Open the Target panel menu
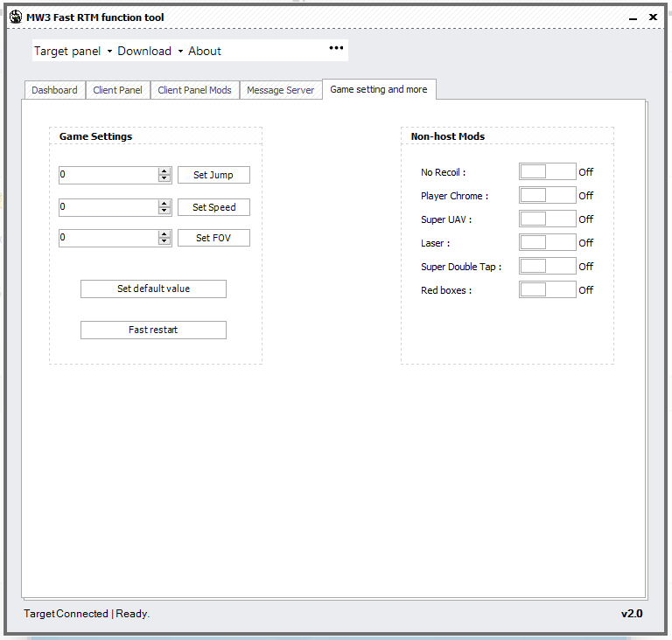 point(67,51)
